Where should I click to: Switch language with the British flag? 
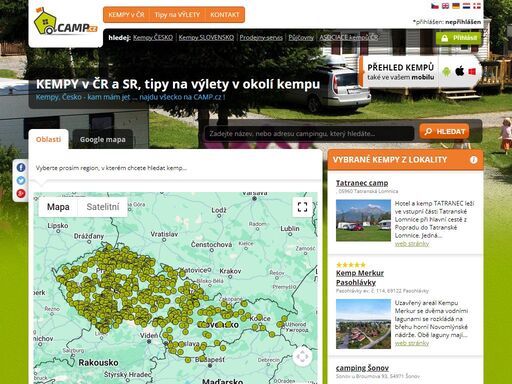pyautogui.click(x=445, y=6)
